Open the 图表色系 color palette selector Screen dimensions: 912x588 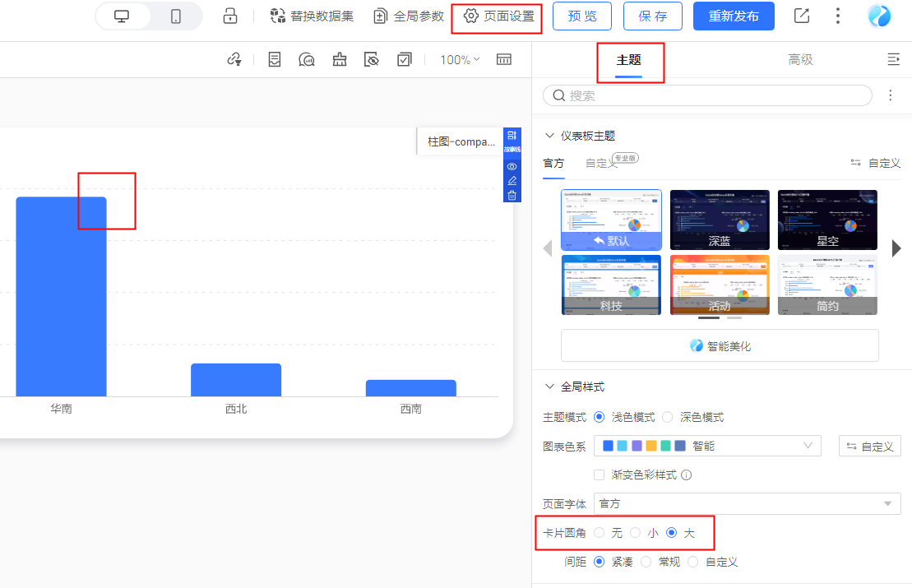tap(707, 446)
